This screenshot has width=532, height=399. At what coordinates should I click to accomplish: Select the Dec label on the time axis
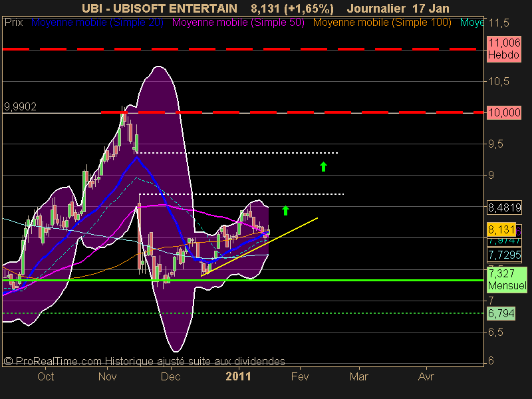(x=171, y=376)
